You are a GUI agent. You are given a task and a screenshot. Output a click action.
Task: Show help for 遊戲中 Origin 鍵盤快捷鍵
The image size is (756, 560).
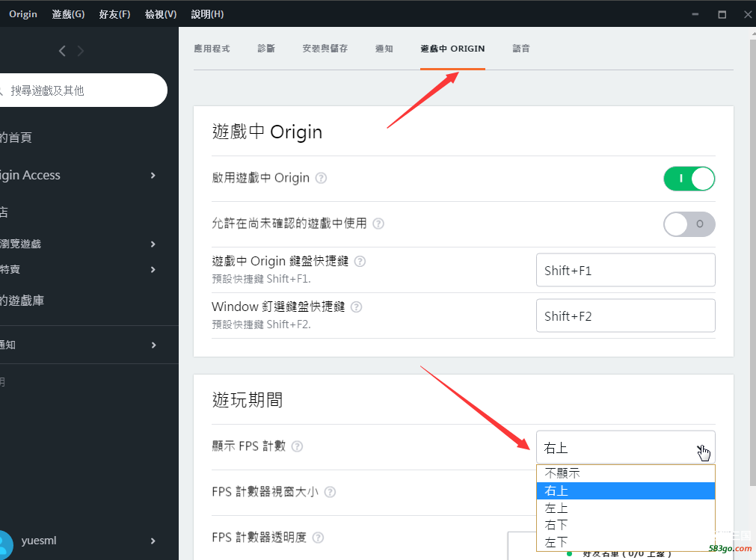coord(360,261)
